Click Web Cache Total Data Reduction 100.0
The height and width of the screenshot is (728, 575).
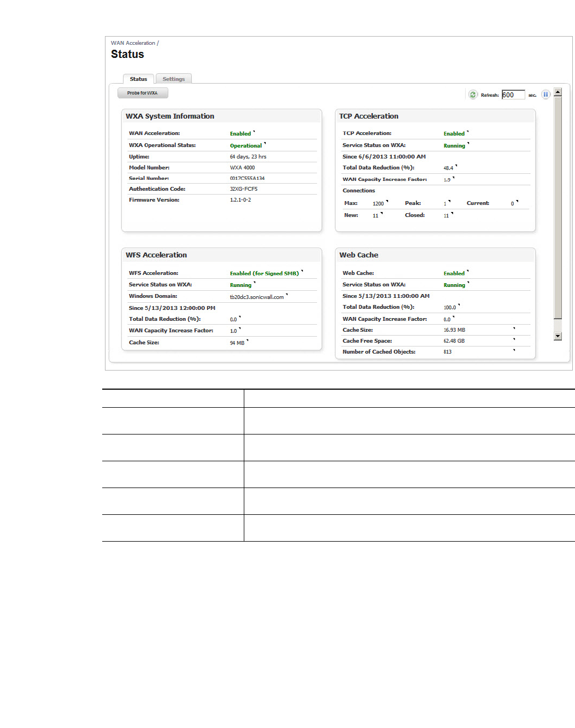pos(450,308)
